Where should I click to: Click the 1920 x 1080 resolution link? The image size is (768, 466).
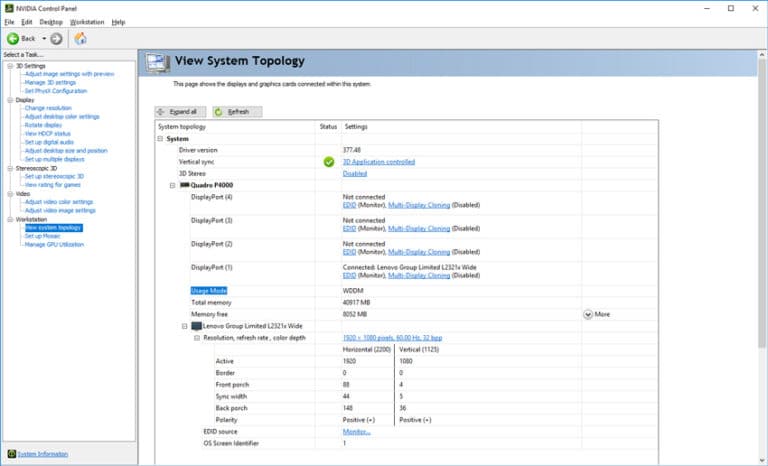392,338
